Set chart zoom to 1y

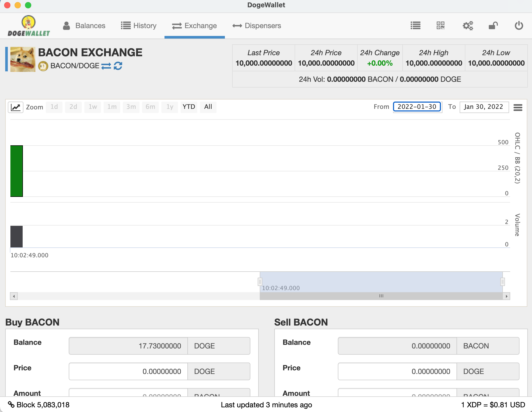coord(170,107)
